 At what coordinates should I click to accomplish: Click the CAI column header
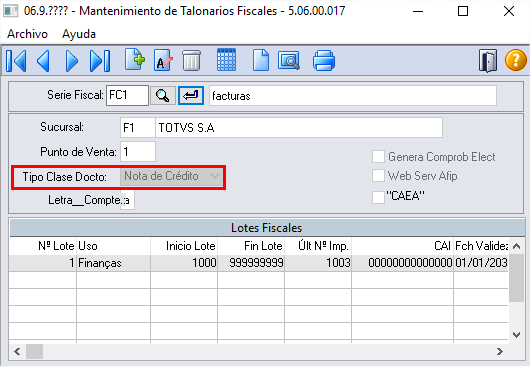(402, 246)
